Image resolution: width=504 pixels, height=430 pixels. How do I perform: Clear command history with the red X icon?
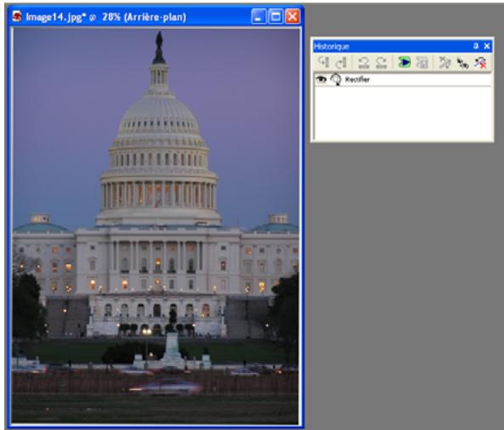480,62
